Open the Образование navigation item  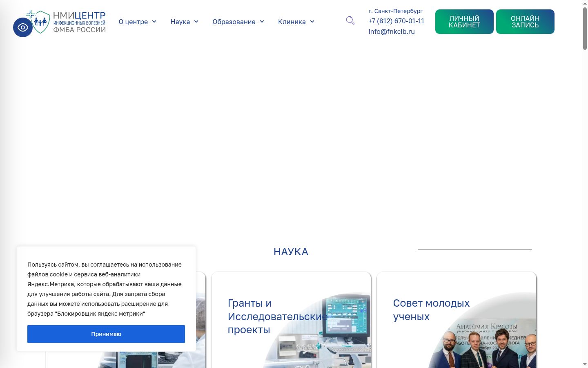pyautogui.click(x=234, y=22)
